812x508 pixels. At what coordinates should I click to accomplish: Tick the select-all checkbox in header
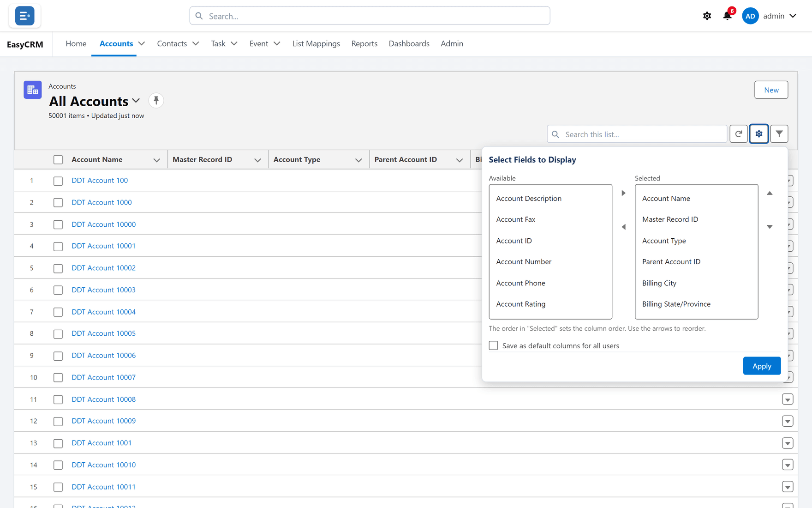58,160
